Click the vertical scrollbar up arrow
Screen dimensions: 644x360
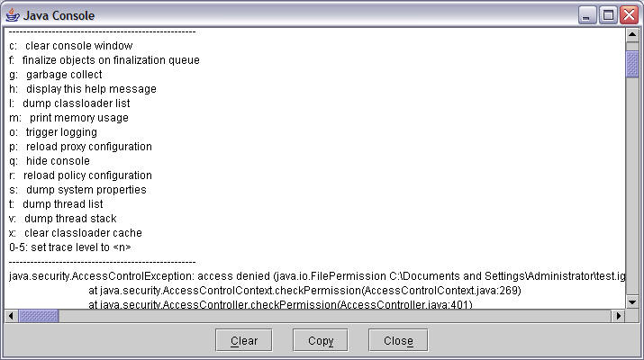pos(632,35)
